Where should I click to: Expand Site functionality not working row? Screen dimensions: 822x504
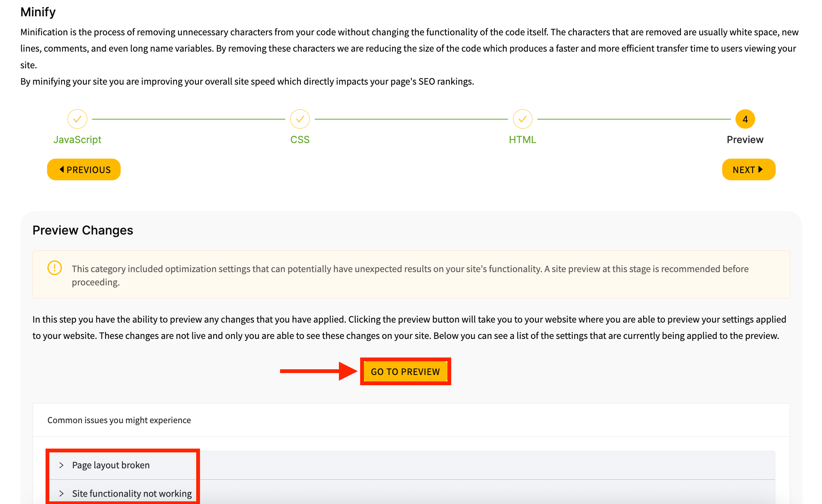(x=412, y=493)
